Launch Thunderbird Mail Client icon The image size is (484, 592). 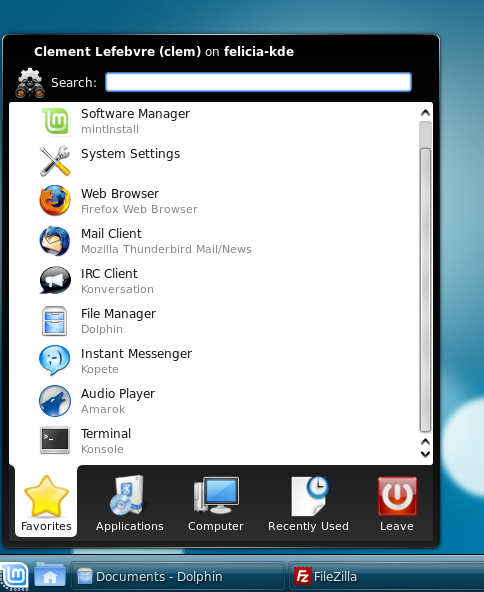(x=55, y=240)
